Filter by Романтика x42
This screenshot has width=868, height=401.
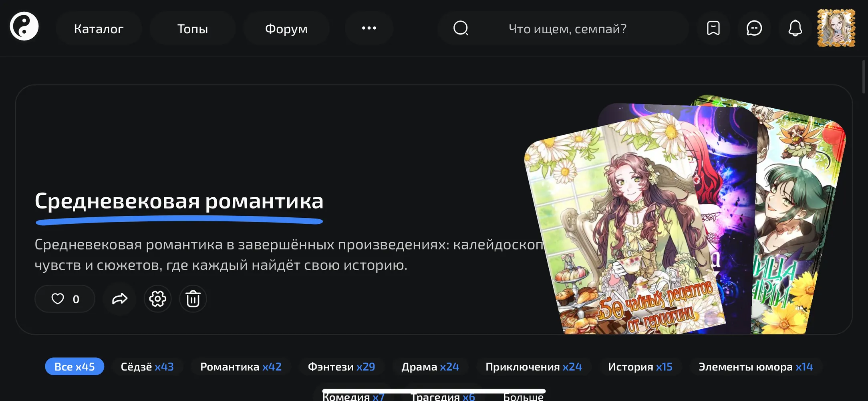241,367
